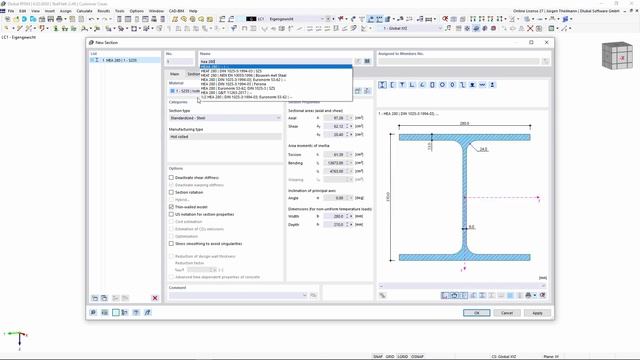
Task: Open material library icon next to Material
Action: (358, 91)
